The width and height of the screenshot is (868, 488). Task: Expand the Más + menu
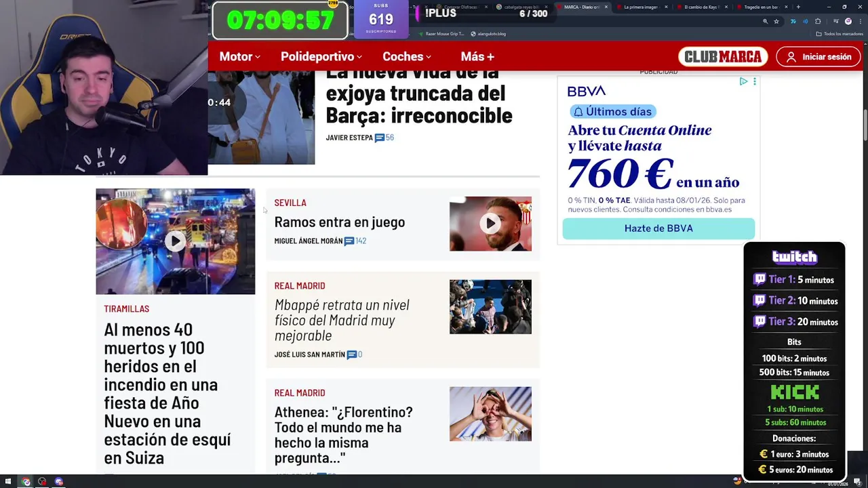click(x=477, y=57)
